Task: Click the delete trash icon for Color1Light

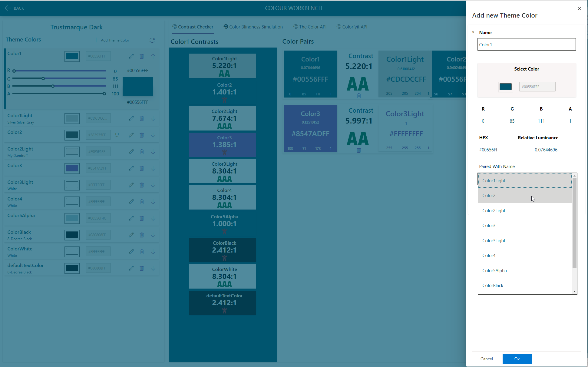Action: tap(142, 118)
